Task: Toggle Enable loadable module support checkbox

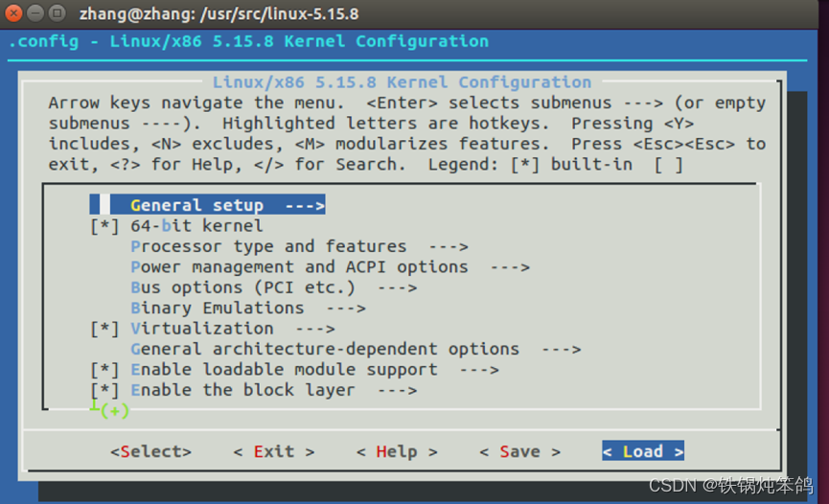Action: 104,370
